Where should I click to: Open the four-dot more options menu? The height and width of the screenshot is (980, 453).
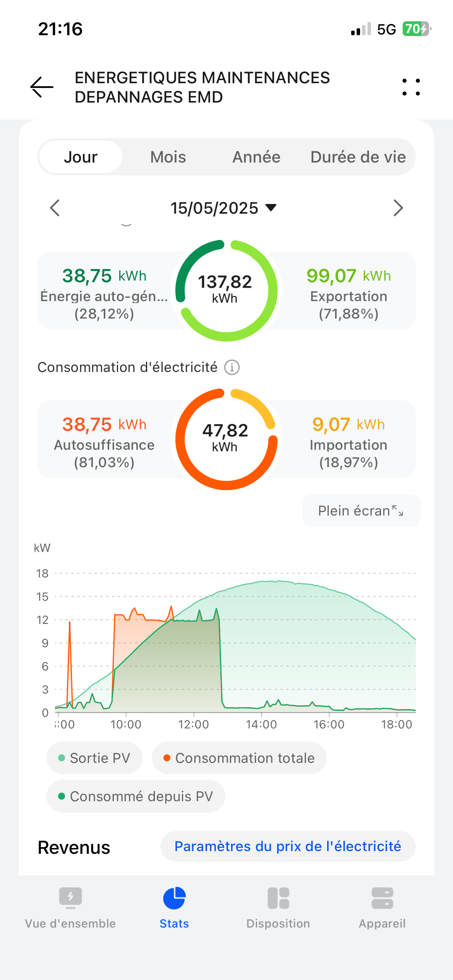point(411,87)
